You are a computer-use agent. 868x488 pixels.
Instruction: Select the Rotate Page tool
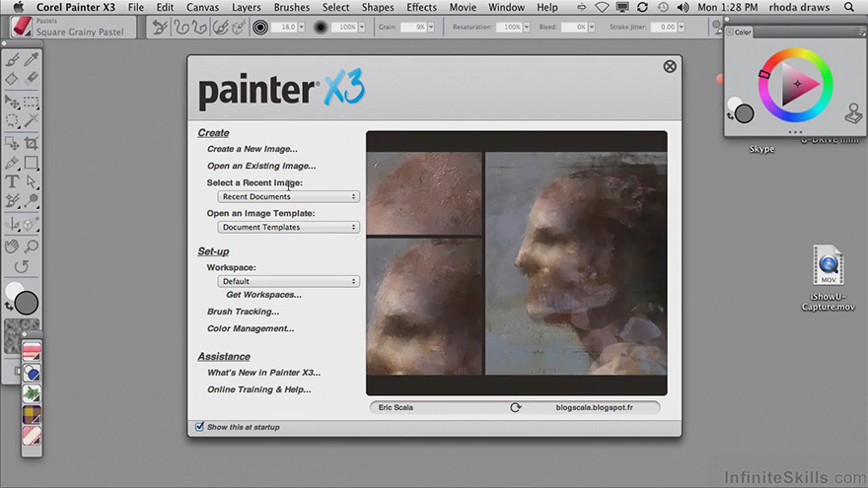pos(22,267)
